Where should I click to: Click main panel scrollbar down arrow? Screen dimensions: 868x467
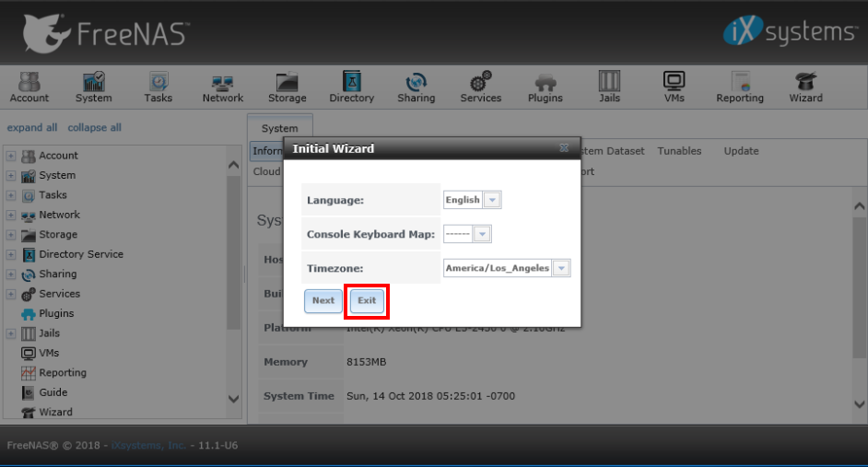coord(859,404)
